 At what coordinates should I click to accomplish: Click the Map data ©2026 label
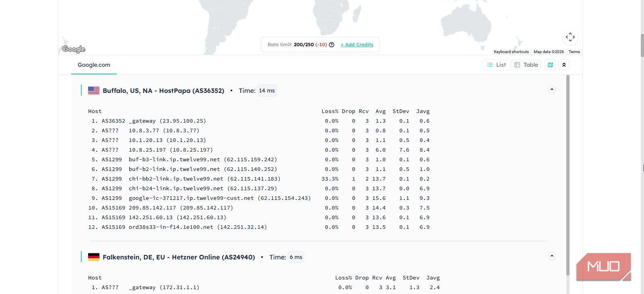pyautogui.click(x=549, y=51)
